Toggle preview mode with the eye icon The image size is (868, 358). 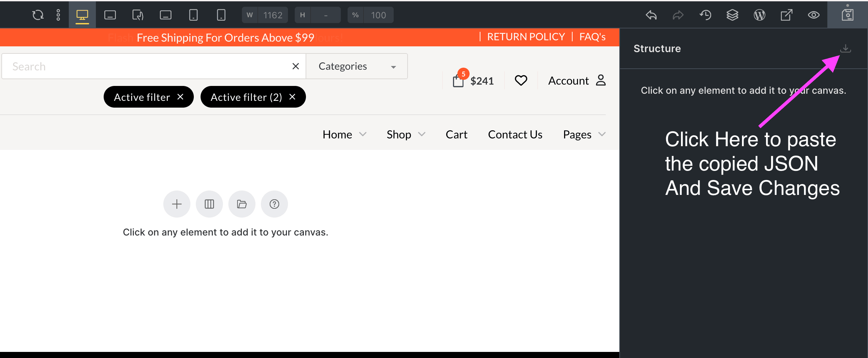pyautogui.click(x=813, y=15)
